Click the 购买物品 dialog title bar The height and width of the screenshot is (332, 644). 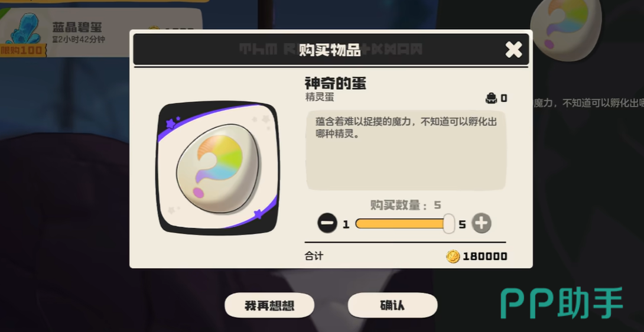331,50
